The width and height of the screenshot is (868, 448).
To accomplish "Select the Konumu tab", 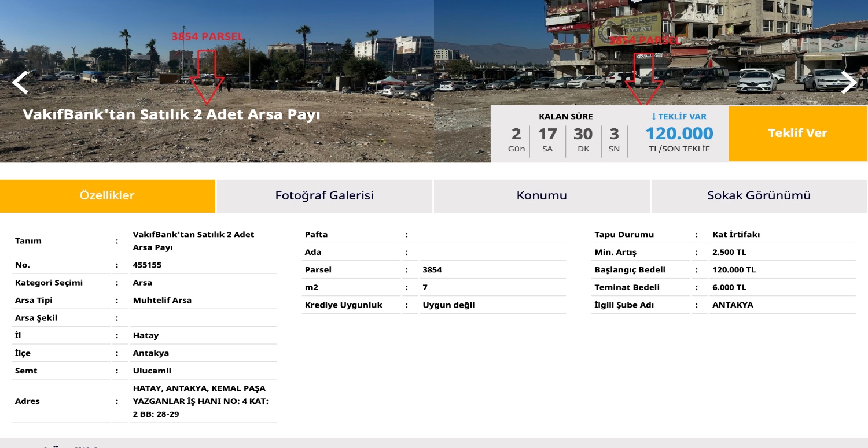I will point(542,196).
